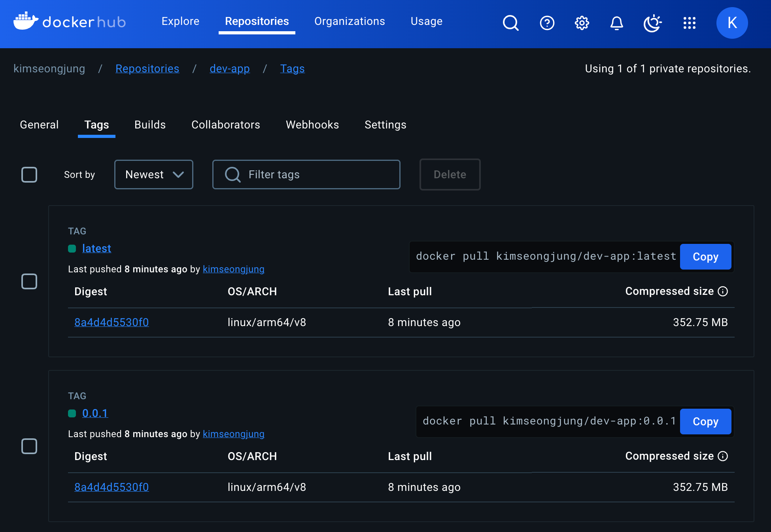Open the 0.0.1 tag link
771x532 pixels.
pos(95,413)
